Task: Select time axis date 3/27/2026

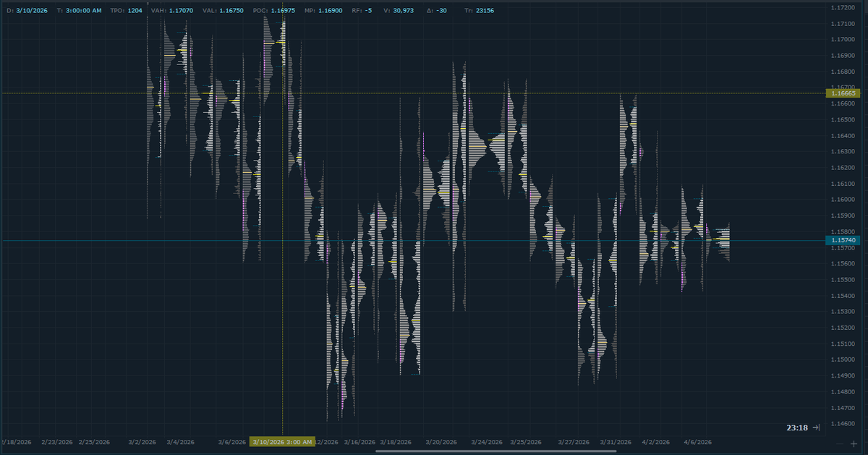Action: tap(574, 442)
